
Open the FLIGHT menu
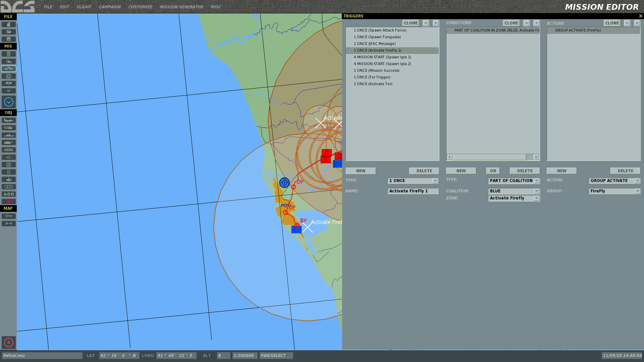(84, 7)
